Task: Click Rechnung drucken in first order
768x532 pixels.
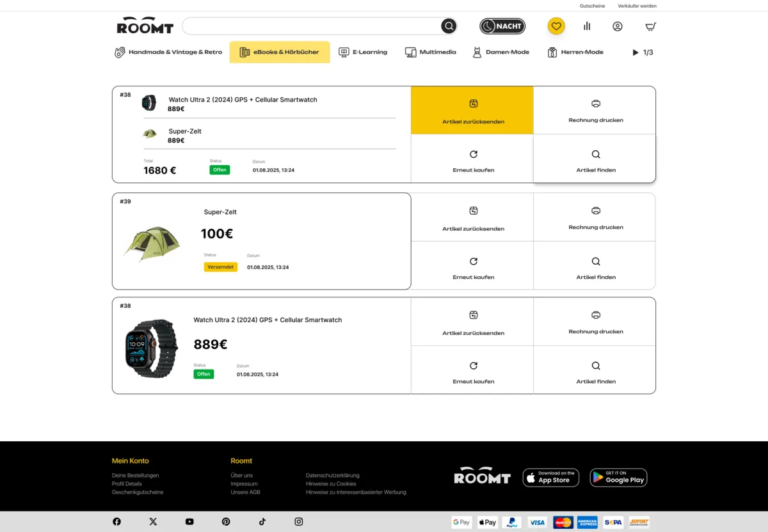Action: pyautogui.click(x=595, y=110)
